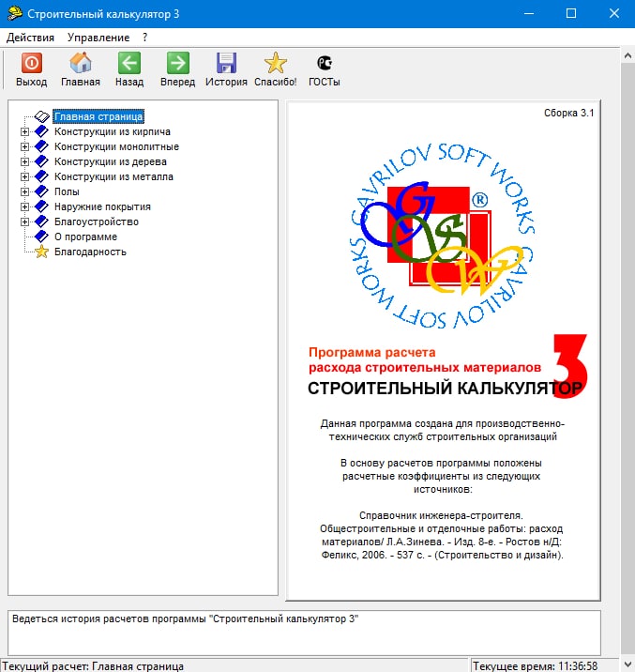Select Конструкции из дерева label
Viewport: 635px width, 672px height.
pos(111,161)
